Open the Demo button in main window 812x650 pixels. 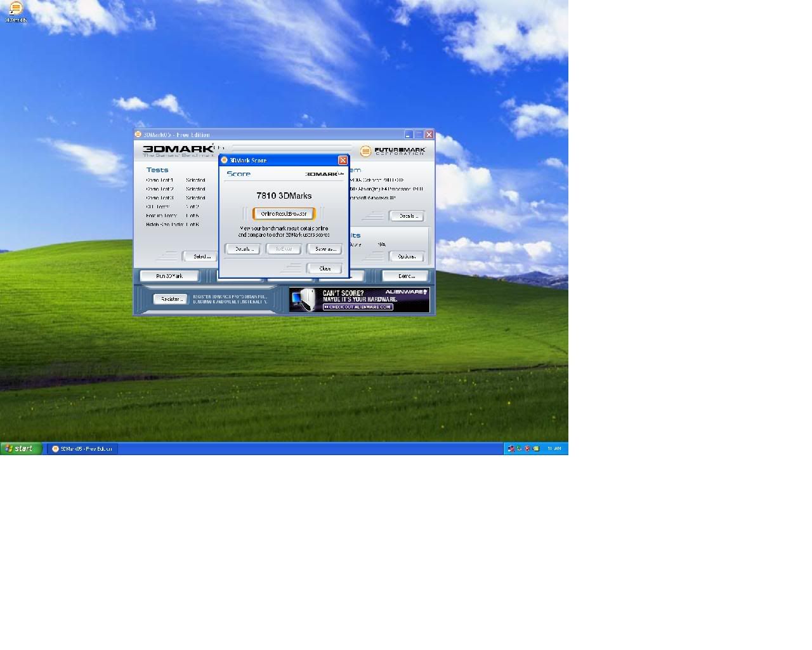406,276
